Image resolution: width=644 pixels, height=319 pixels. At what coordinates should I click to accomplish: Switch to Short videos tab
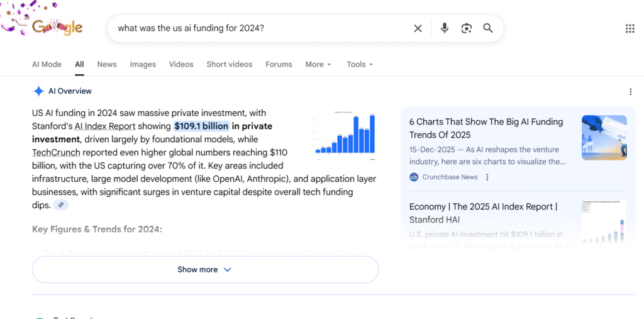click(x=229, y=65)
